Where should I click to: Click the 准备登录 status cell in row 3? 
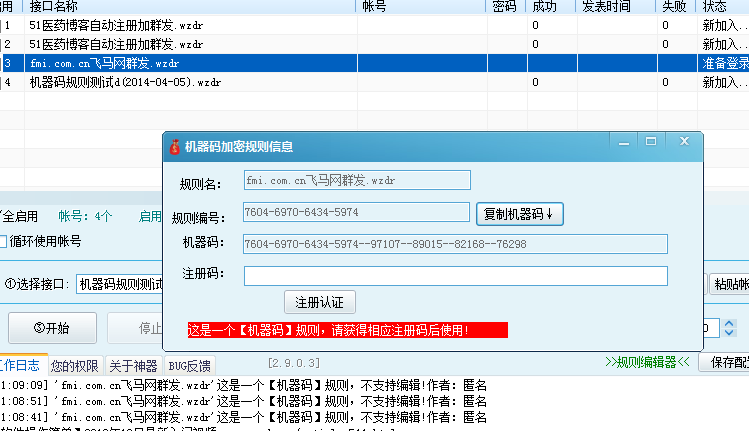pos(723,63)
